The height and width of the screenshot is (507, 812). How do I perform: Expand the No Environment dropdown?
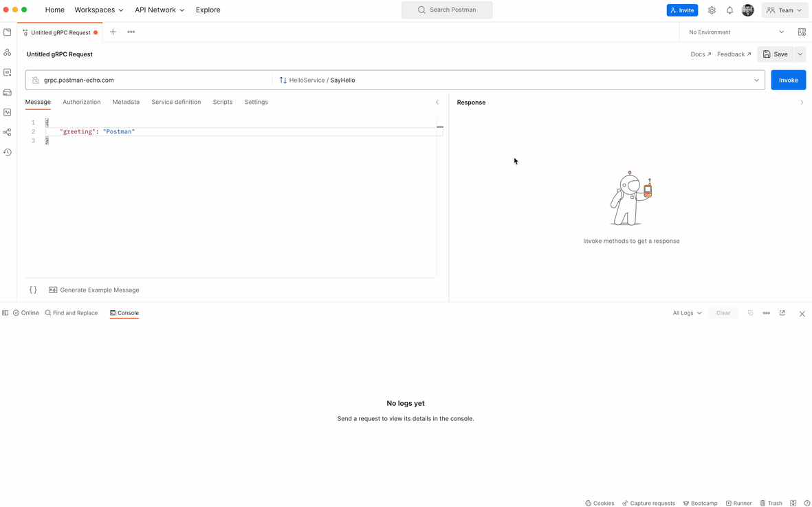point(736,32)
